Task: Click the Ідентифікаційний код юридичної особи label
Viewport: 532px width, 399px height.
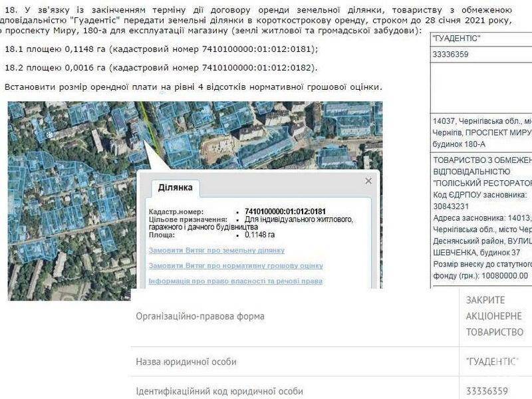Action: (219, 391)
